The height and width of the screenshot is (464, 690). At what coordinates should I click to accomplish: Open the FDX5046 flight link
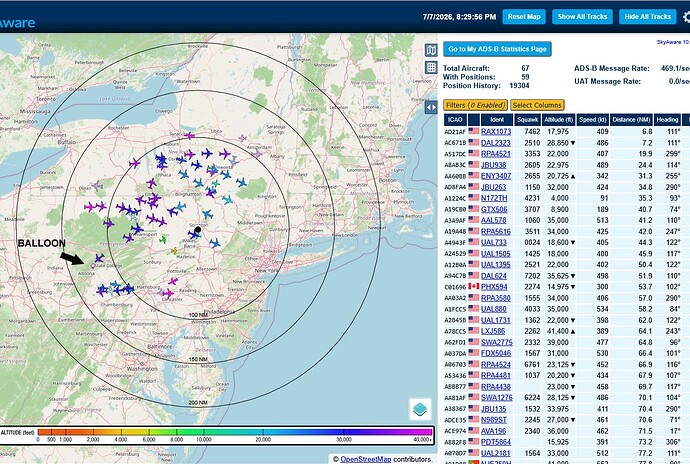[x=496, y=353]
